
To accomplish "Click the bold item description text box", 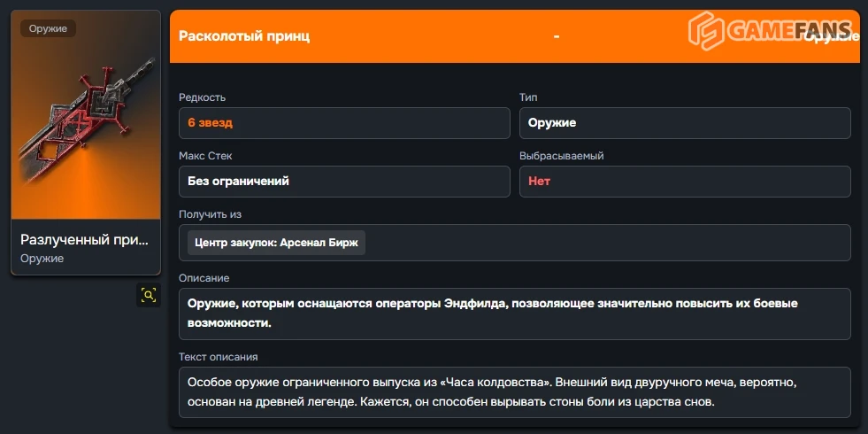I will click(x=514, y=314).
